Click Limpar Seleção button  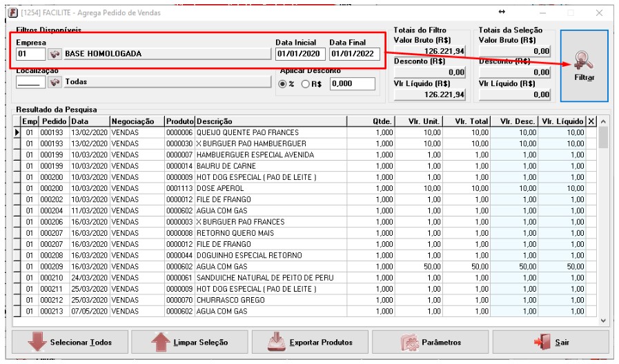tap(190, 342)
